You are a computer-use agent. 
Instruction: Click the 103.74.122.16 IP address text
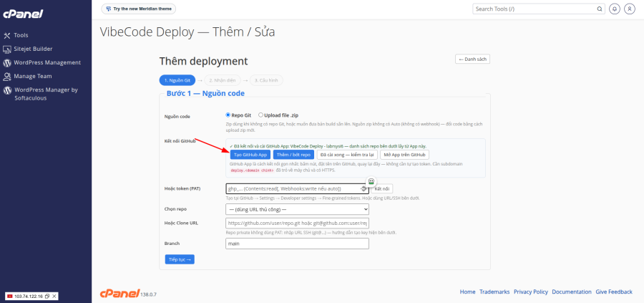29,296
